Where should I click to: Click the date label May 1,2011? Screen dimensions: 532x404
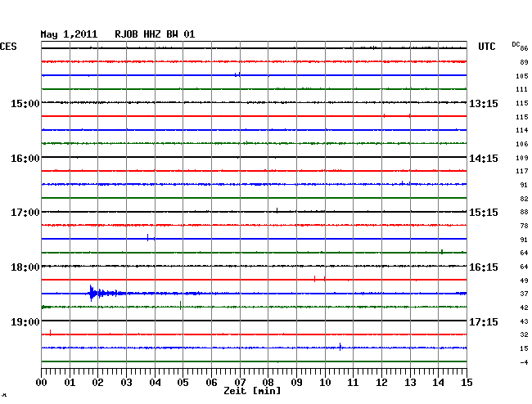[x=69, y=34]
